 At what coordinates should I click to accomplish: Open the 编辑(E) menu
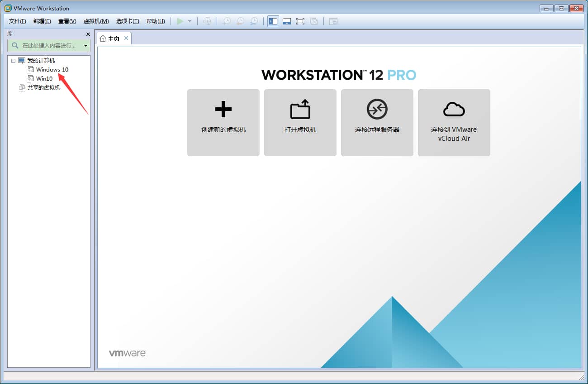pos(42,21)
